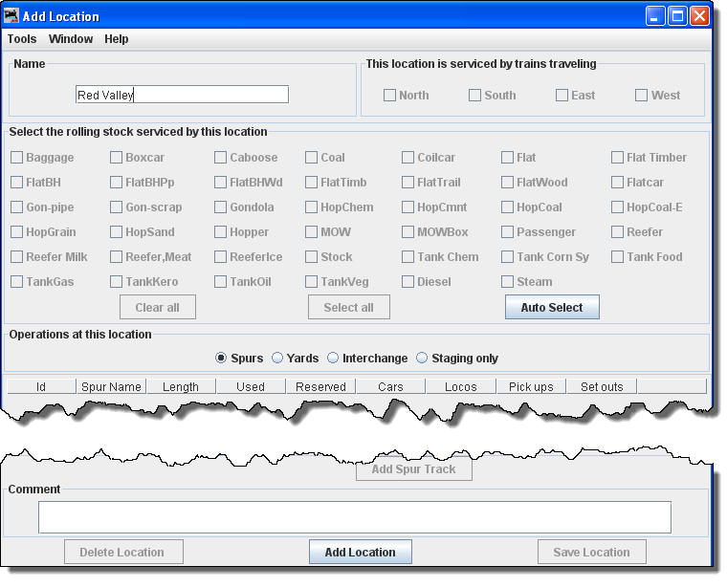The image size is (727, 588).
Task: Enable the Diesel checkbox
Action: (x=408, y=282)
